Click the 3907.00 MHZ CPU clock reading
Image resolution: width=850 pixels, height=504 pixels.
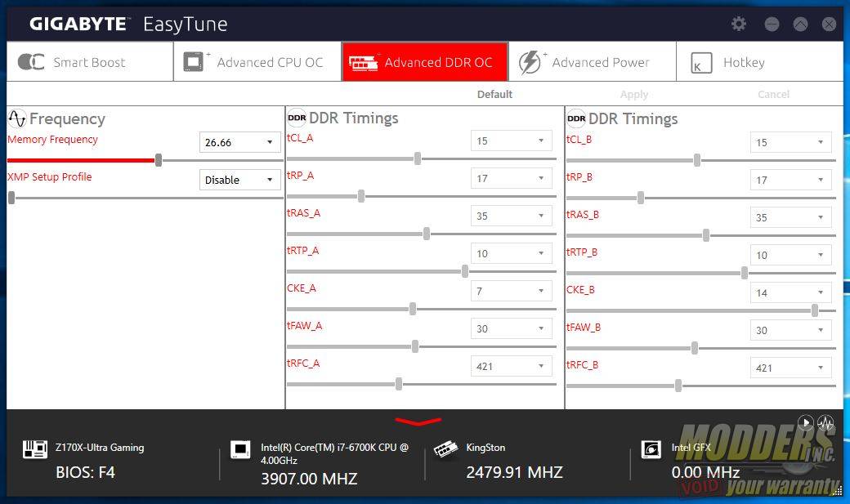(309, 479)
